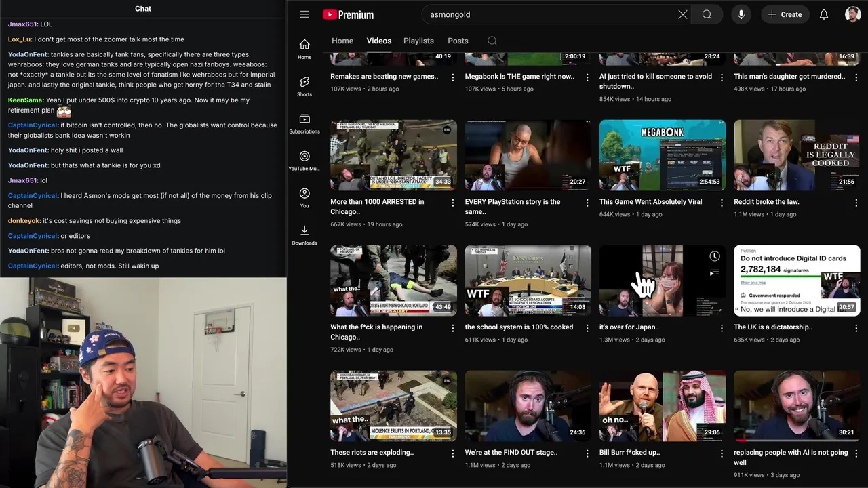Start voice search with microphone

tap(741, 14)
